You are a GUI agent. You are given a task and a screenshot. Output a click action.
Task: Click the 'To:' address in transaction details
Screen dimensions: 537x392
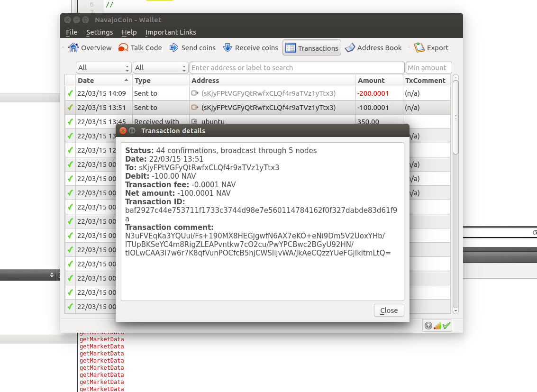click(x=209, y=167)
